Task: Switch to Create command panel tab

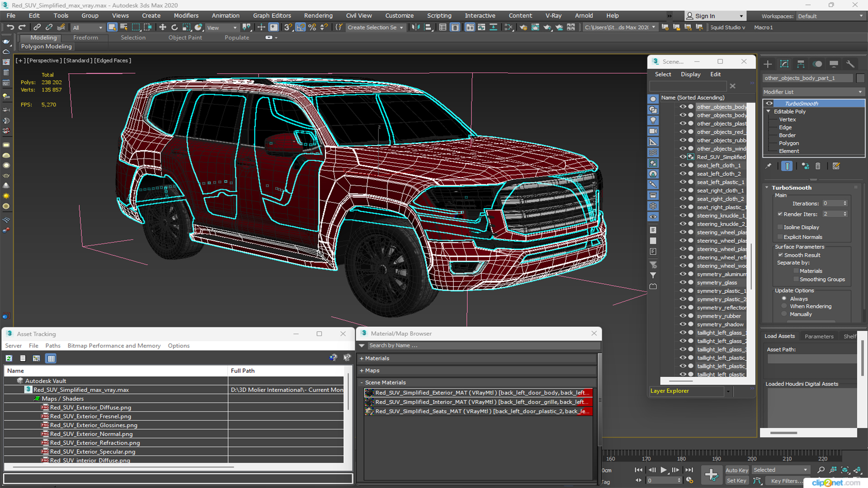Action: 768,64
